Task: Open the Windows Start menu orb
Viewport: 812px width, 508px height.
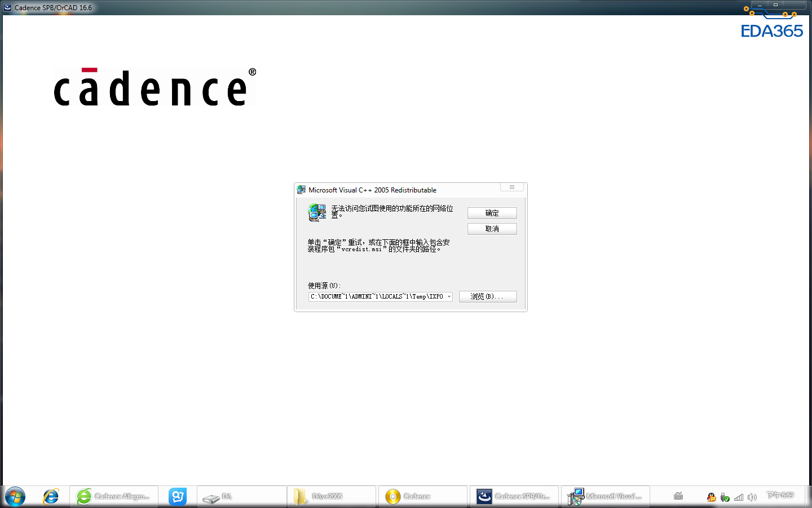Action: (x=15, y=497)
